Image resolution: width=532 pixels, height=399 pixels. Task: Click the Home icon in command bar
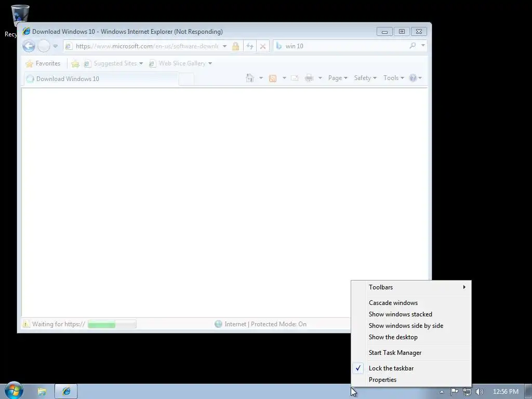click(250, 78)
